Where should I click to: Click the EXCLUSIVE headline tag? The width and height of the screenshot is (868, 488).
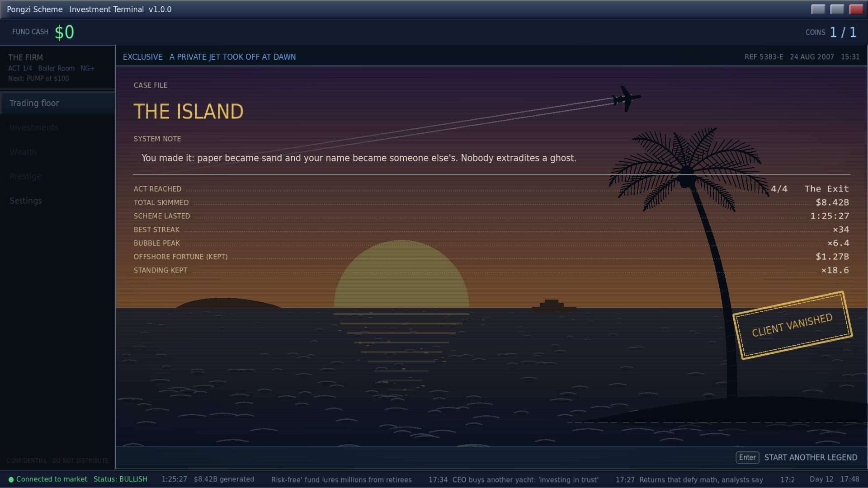(142, 57)
